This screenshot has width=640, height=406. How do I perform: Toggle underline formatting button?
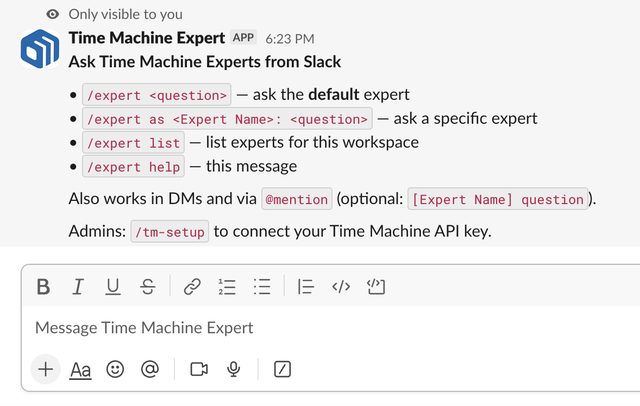[x=113, y=286]
